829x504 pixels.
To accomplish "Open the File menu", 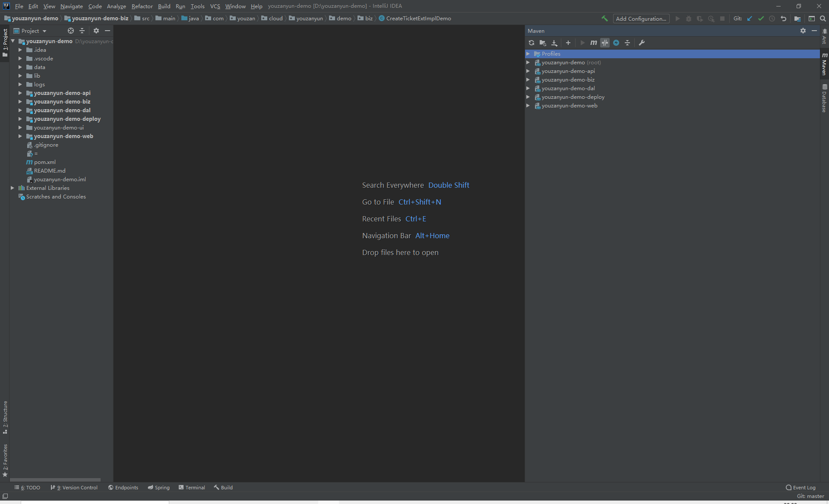I will [19, 6].
